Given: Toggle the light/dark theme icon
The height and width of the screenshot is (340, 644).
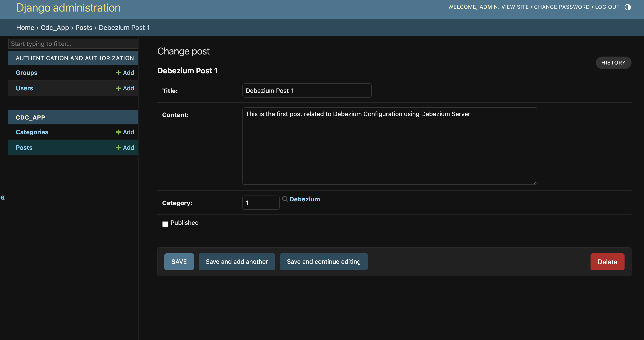Looking at the screenshot, I should point(628,7).
